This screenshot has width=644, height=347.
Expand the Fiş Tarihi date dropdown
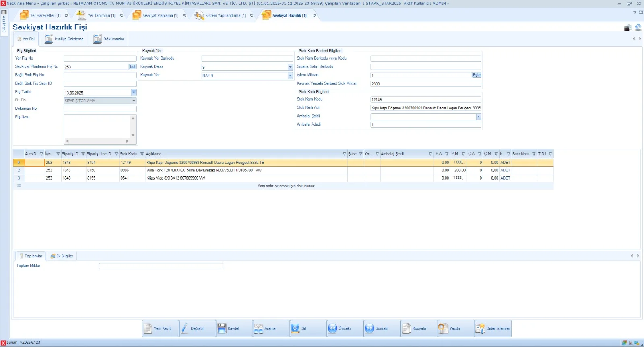pyautogui.click(x=134, y=93)
